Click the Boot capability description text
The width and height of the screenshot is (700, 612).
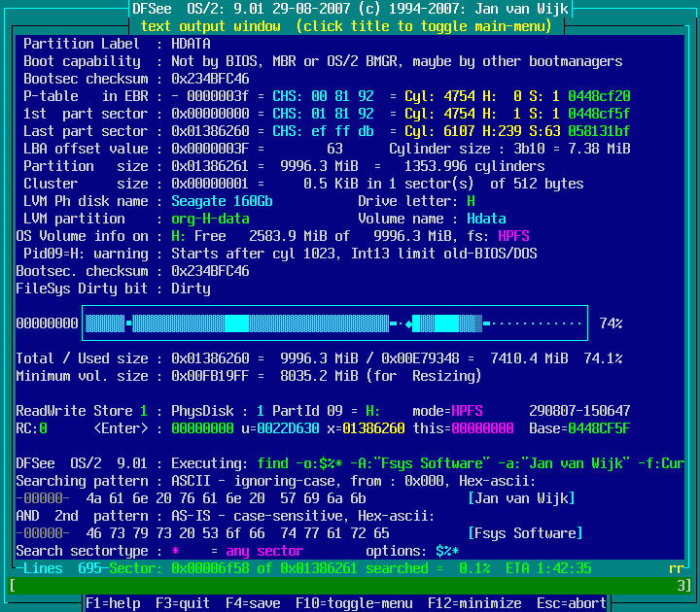point(397,61)
